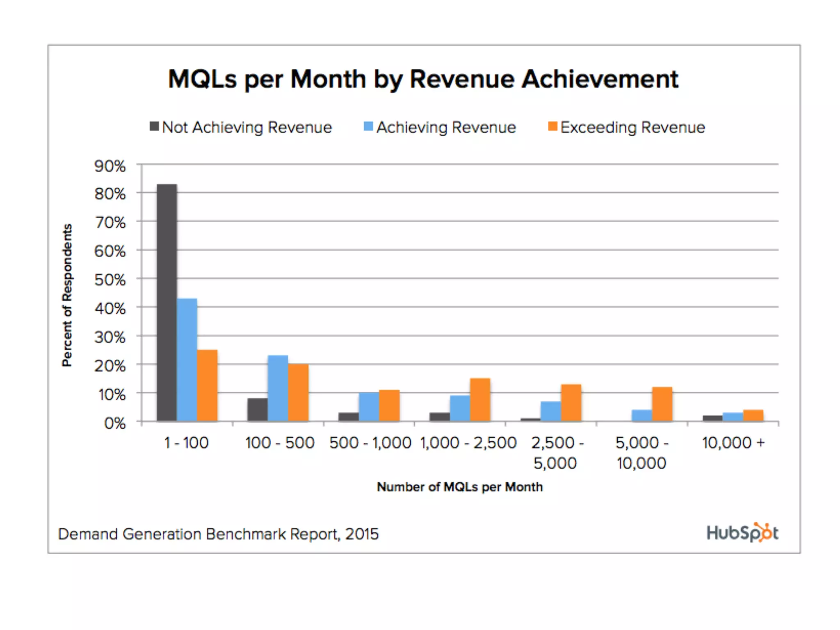This screenshot has height=630, width=840.
Task: Click the orange bar in 5,000 - 10,000 group
Action: (x=662, y=404)
